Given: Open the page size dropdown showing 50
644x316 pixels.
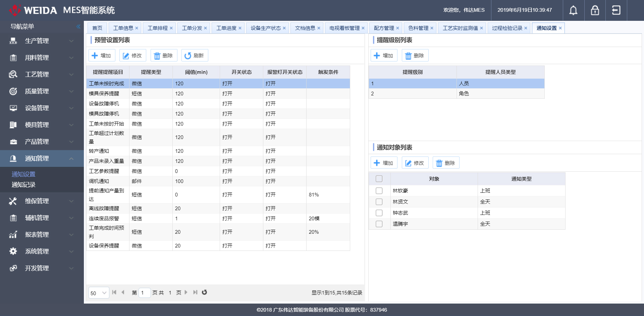Looking at the screenshot, I should pos(99,293).
